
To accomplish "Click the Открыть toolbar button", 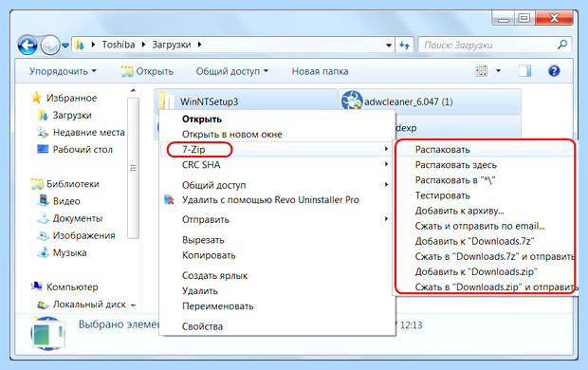I will (x=147, y=71).
